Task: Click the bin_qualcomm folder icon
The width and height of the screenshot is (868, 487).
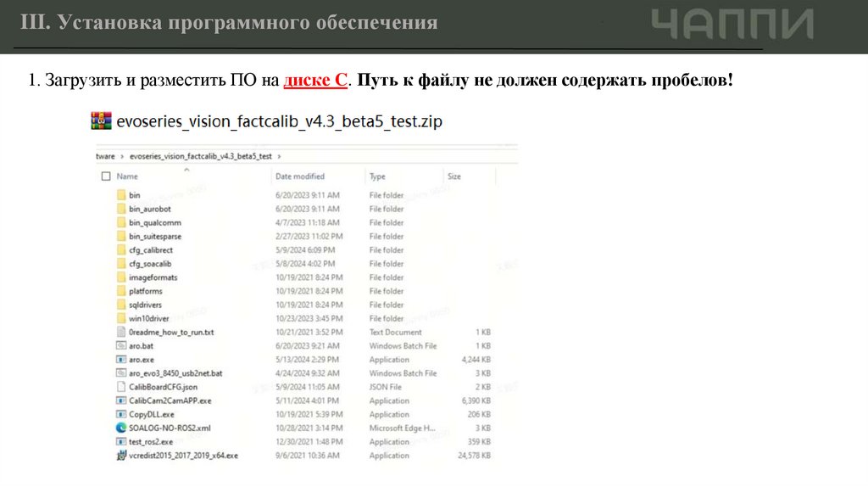Action: [x=121, y=222]
